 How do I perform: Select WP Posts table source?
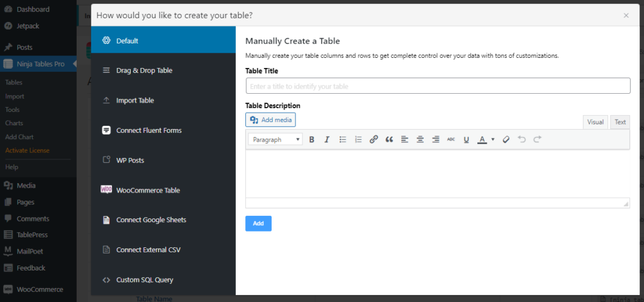164,160
